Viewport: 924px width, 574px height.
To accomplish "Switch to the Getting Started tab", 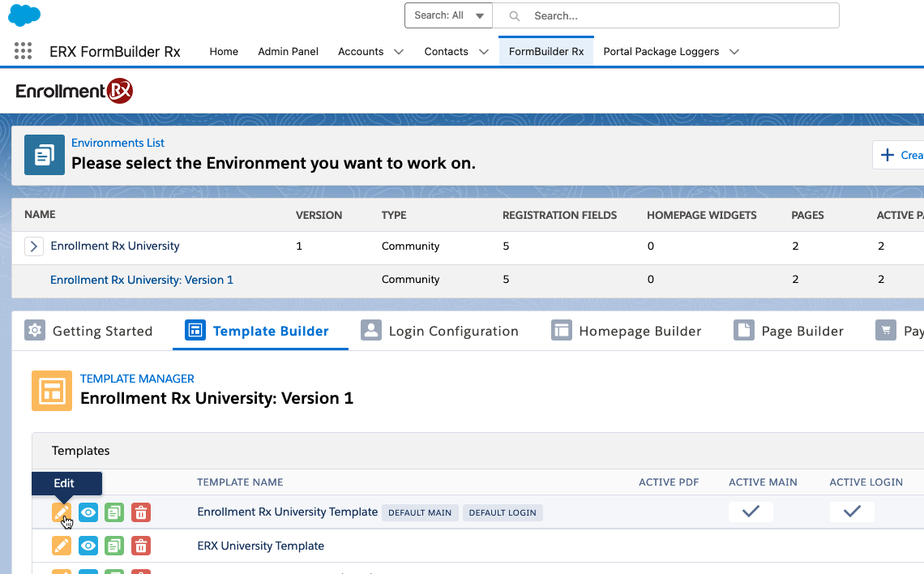I will [88, 331].
